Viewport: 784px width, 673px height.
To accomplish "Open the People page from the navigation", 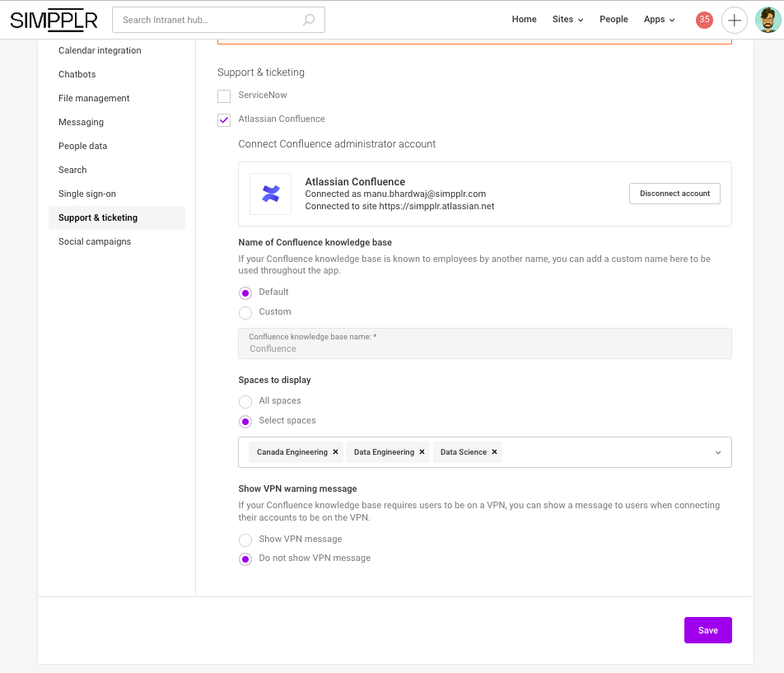I will click(614, 19).
